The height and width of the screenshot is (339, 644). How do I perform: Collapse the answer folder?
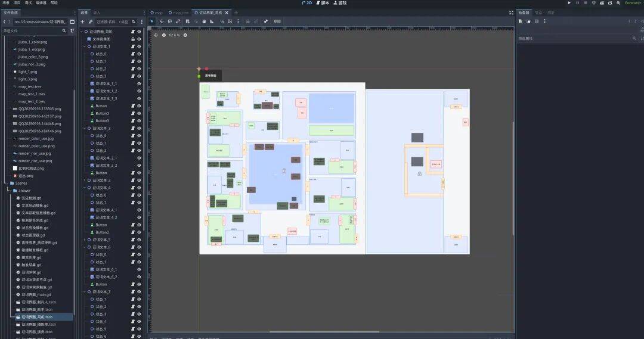(x=9, y=191)
